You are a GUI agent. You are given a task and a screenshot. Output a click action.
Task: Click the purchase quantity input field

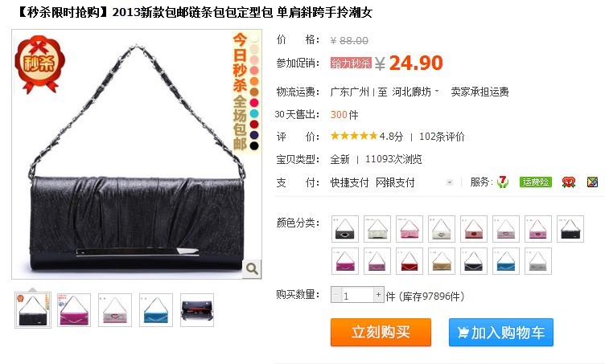pos(357,295)
